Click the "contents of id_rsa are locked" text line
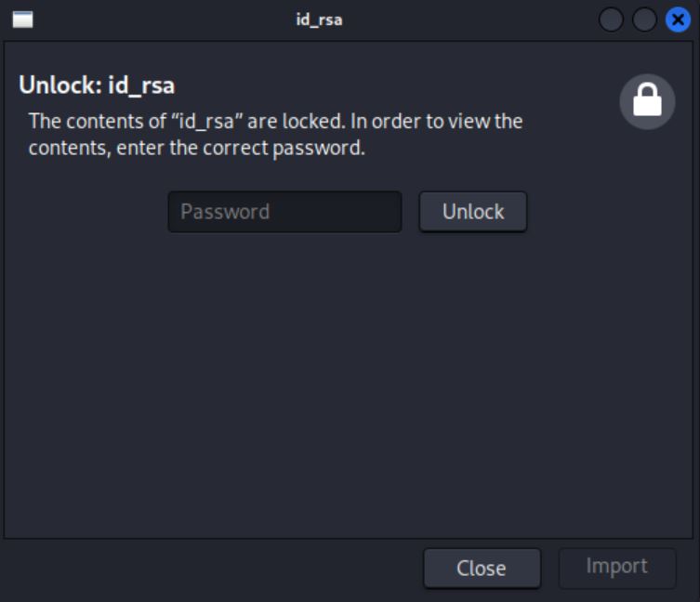The width and height of the screenshot is (700, 602). pyautogui.click(x=275, y=122)
